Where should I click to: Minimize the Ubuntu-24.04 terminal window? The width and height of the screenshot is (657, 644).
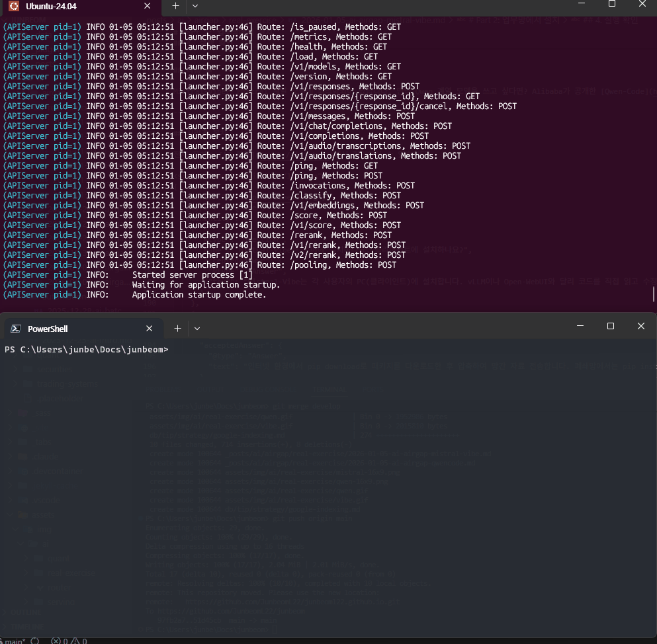coord(581,4)
